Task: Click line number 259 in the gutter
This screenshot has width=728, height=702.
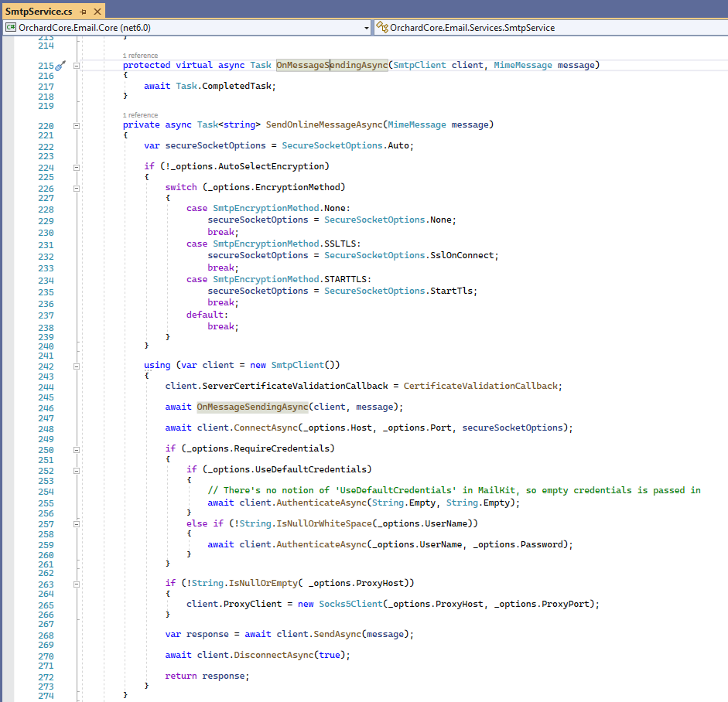Action: click(46, 545)
